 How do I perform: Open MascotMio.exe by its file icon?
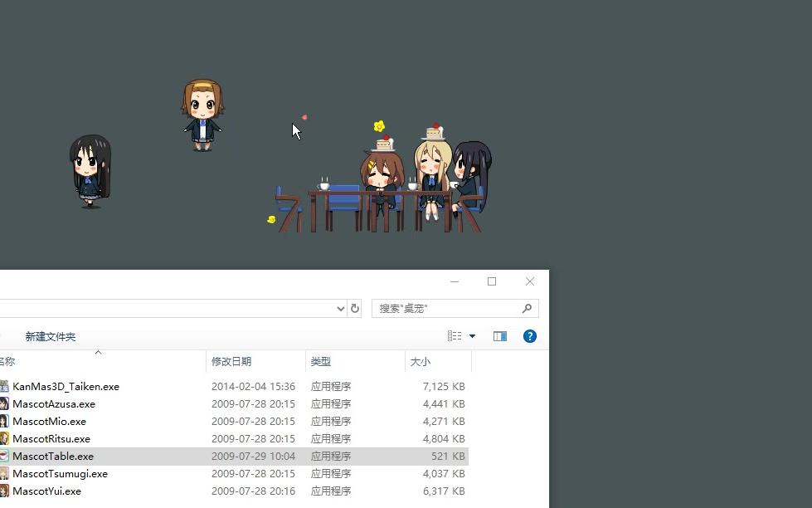click(x=6, y=421)
